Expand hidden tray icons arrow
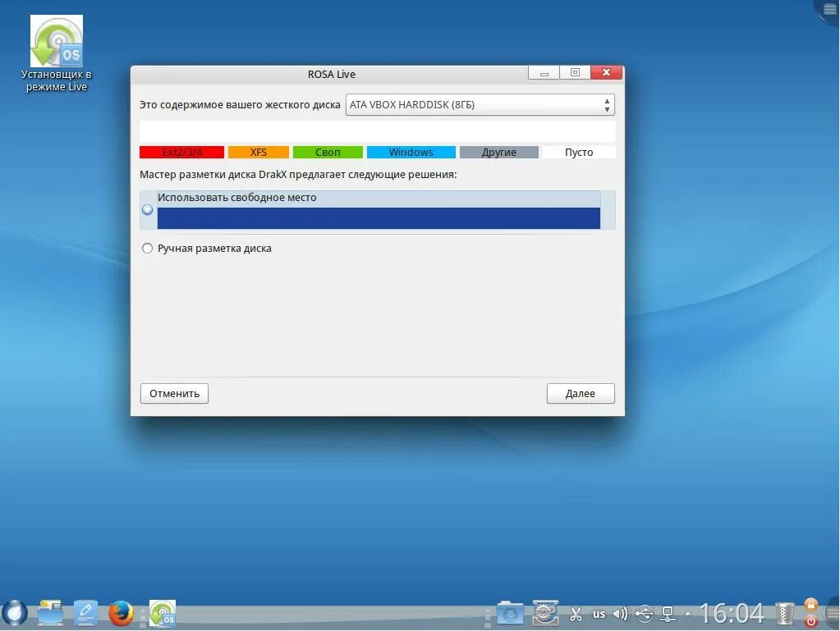 (x=688, y=614)
